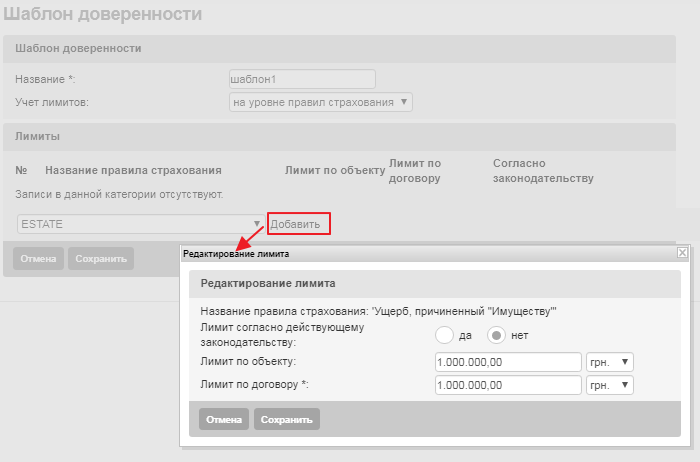Screen dimensions: 700x462
Task: Open currency dropdown for Лимит по договору
Action: (x=609, y=385)
